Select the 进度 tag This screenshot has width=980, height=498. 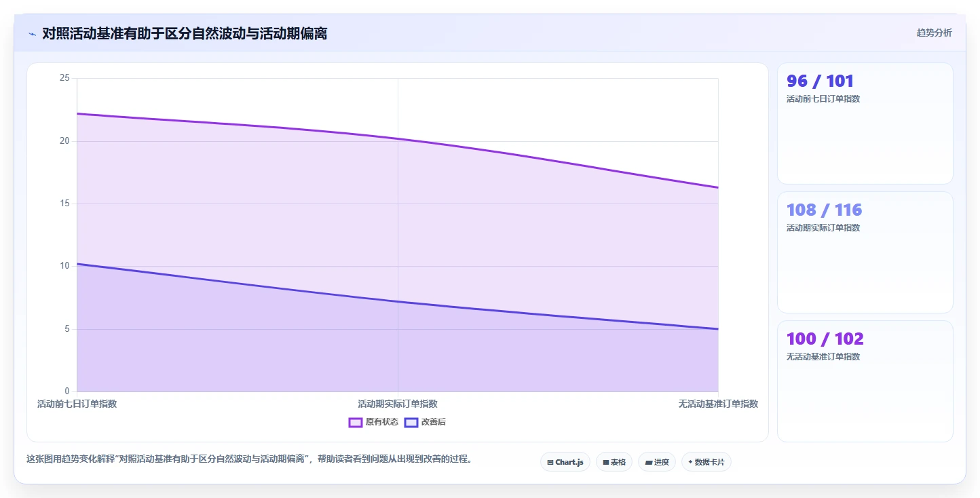pyautogui.click(x=657, y=462)
